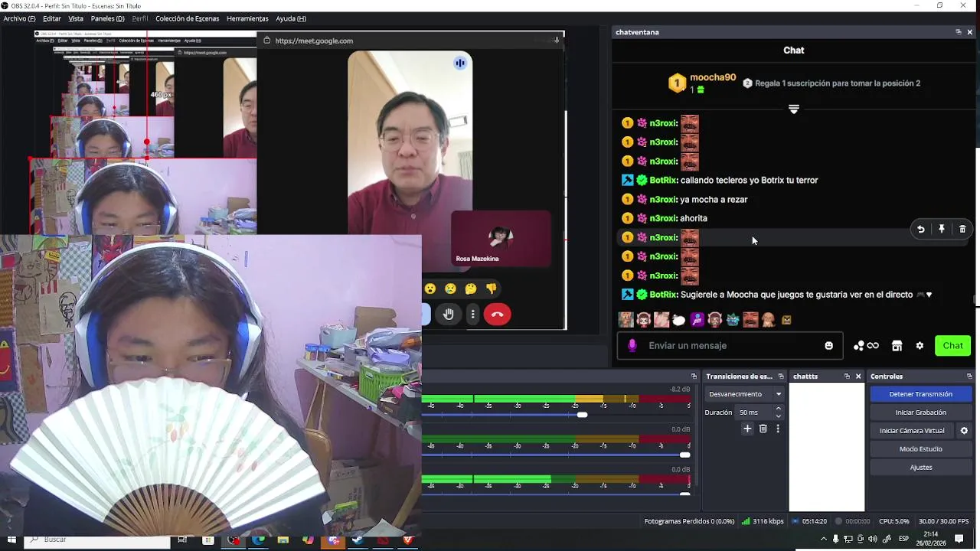Image resolution: width=980 pixels, height=551 pixels.
Task: Show hidden system tray icons
Action: pos(824,540)
